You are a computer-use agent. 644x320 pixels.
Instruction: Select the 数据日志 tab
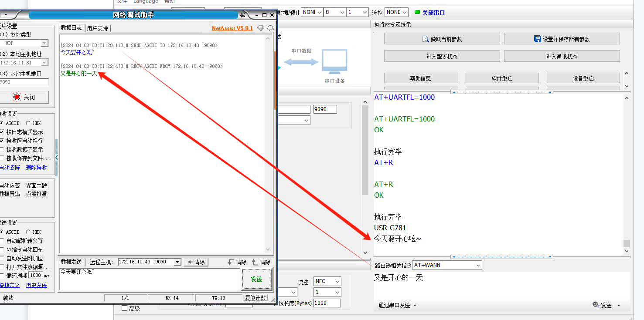click(x=71, y=28)
